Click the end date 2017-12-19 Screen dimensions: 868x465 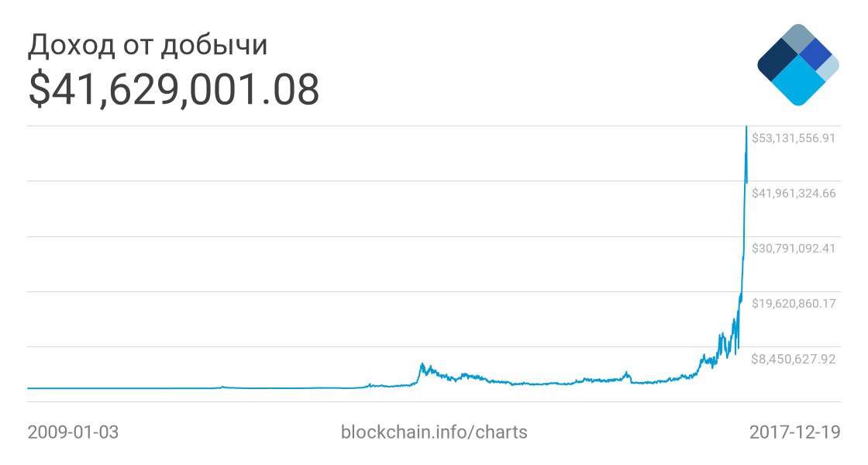(x=794, y=432)
